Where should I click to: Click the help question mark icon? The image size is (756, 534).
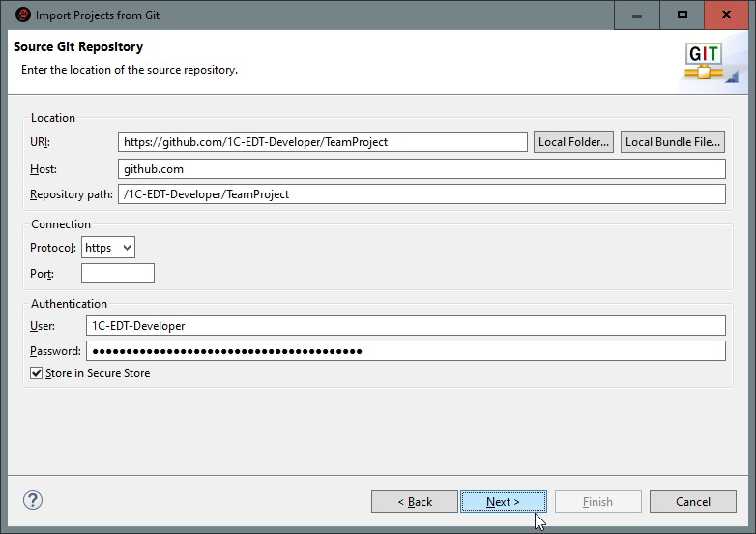tap(33, 500)
